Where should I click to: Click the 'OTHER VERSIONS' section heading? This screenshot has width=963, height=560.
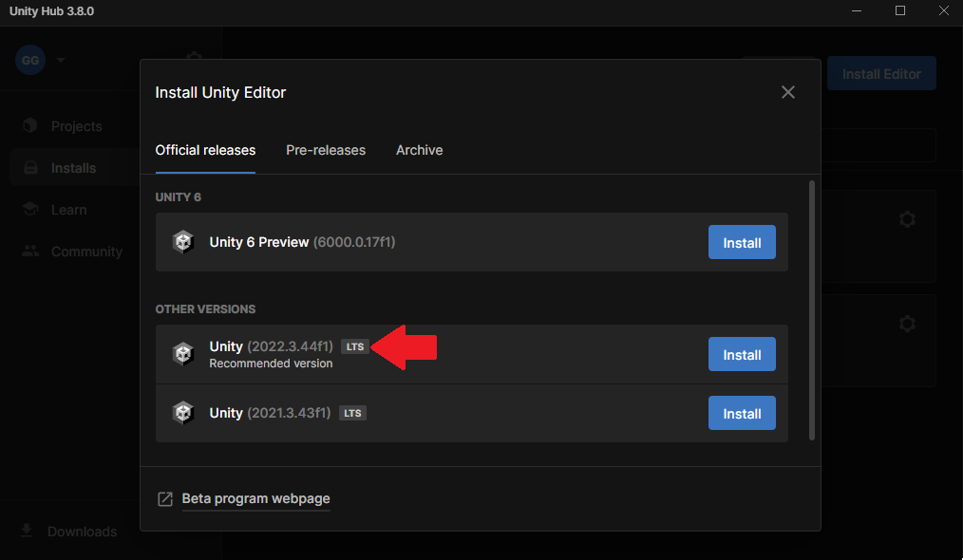[x=205, y=308]
